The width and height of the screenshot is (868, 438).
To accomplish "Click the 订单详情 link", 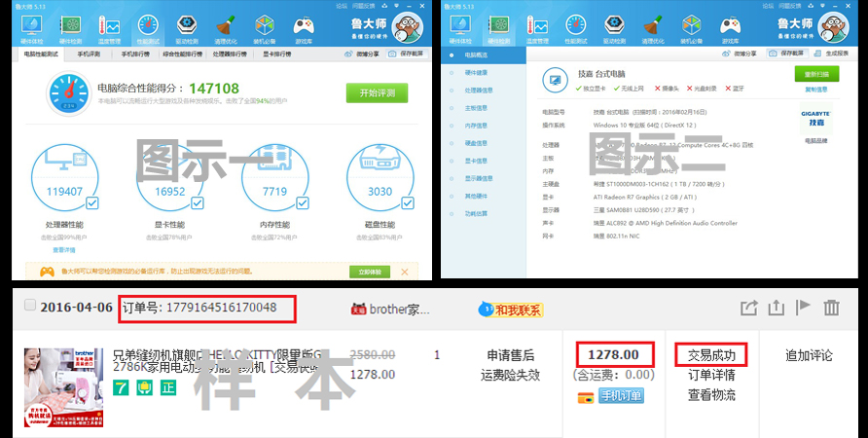I will [x=711, y=376].
